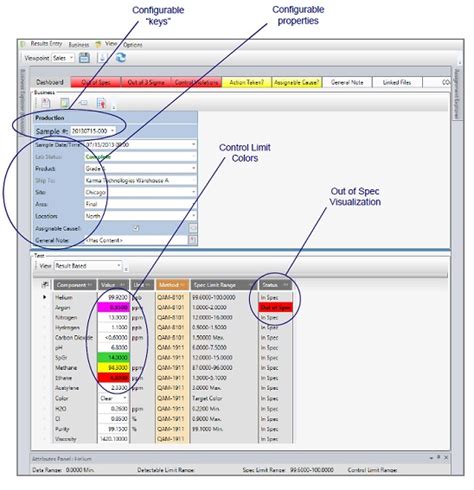Open the Business menu
The image size is (474, 490).
tap(79, 45)
